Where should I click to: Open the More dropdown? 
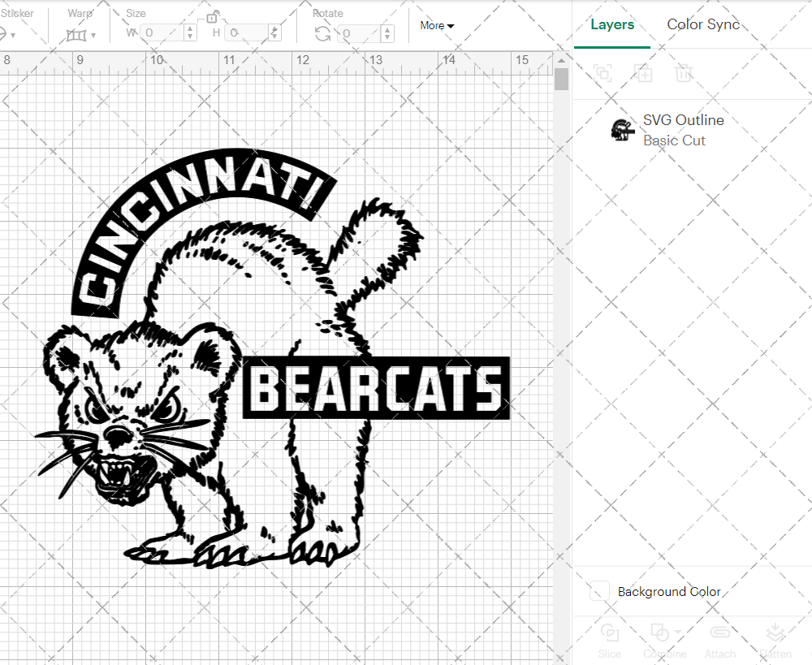[x=436, y=25]
